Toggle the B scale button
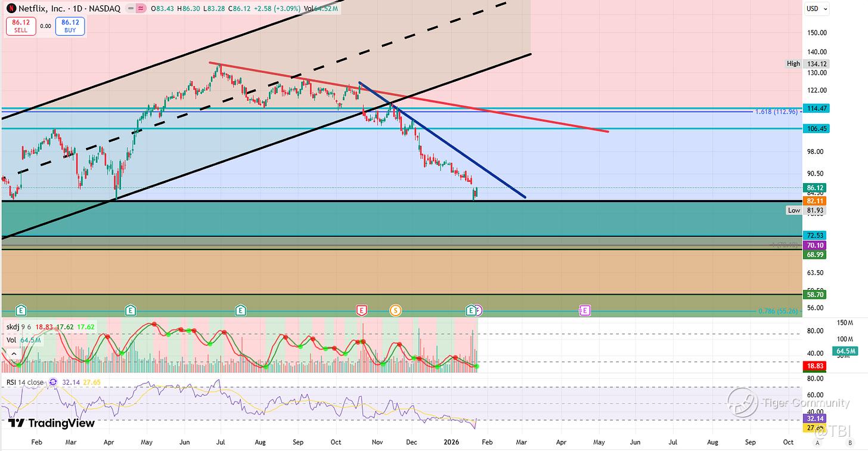Viewport: 868px width, 451px height. click(850, 443)
